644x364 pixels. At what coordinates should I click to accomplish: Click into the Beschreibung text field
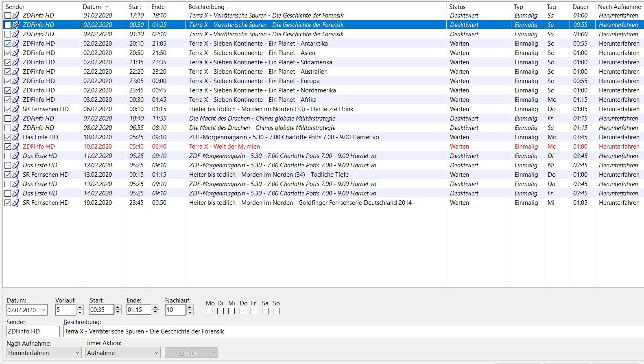pyautogui.click(x=350, y=331)
